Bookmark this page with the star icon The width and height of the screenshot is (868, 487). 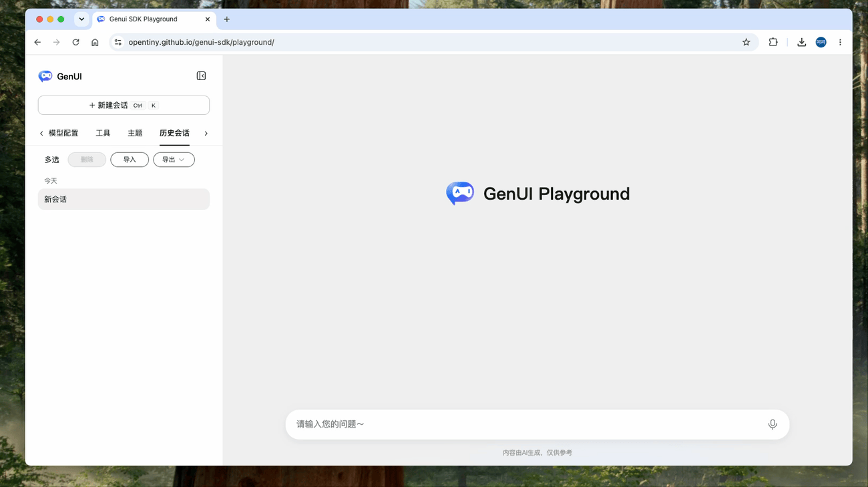click(746, 42)
